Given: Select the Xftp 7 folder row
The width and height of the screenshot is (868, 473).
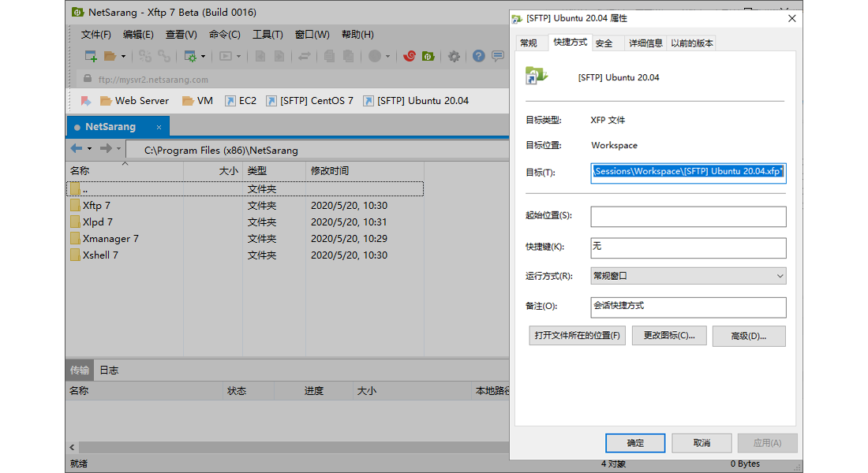Looking at the screenshot, I should tap(245, 205).
